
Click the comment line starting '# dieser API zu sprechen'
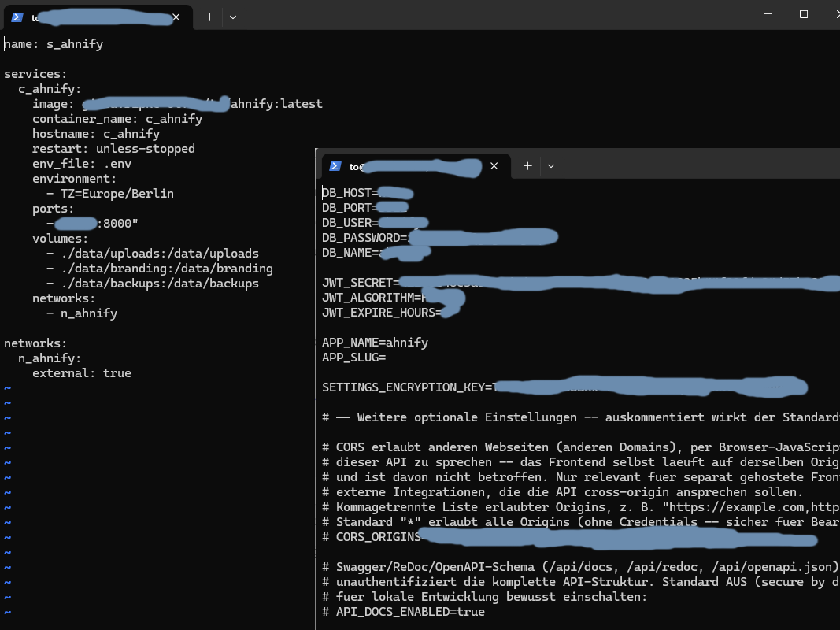[581, 462]
